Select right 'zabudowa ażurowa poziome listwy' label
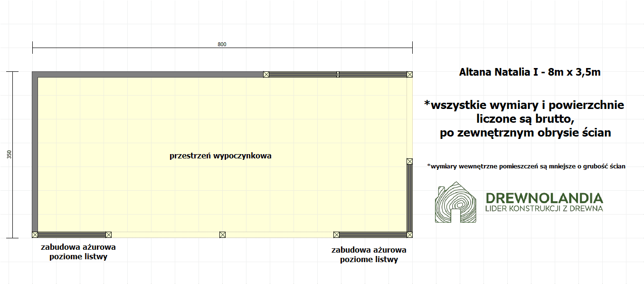Image resolution: width=644 pixels, height=284 pixels. [369, 255]
